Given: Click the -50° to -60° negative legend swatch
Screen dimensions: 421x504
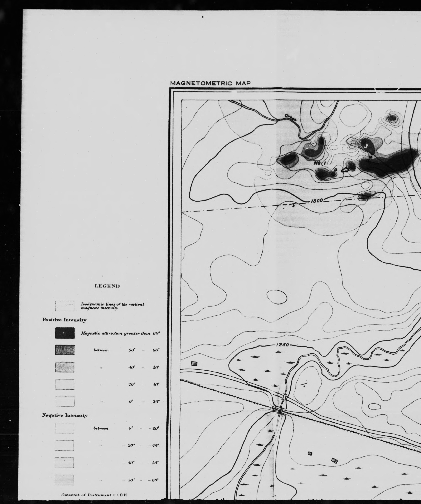Looking at the screenshot, I should (65, 480).
